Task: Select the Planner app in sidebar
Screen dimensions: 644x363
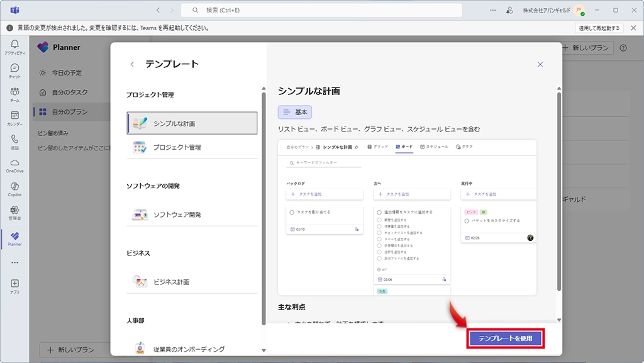Action: [x=15, y=238]
